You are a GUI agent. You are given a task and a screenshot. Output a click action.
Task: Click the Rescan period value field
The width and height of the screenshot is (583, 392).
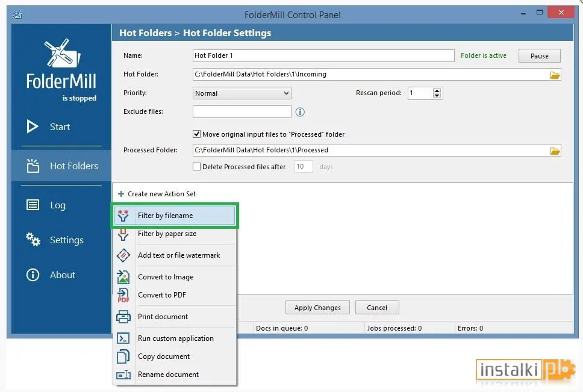[420, 93]
